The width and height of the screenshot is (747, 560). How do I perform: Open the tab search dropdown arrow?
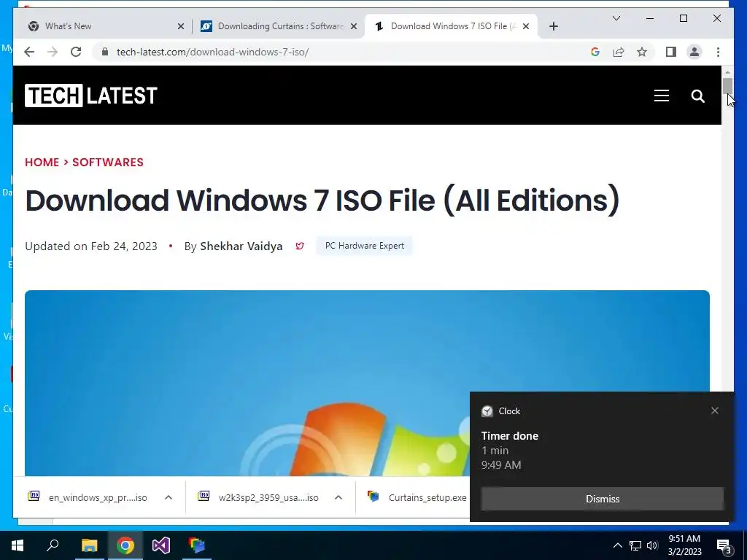coord(616,18)
